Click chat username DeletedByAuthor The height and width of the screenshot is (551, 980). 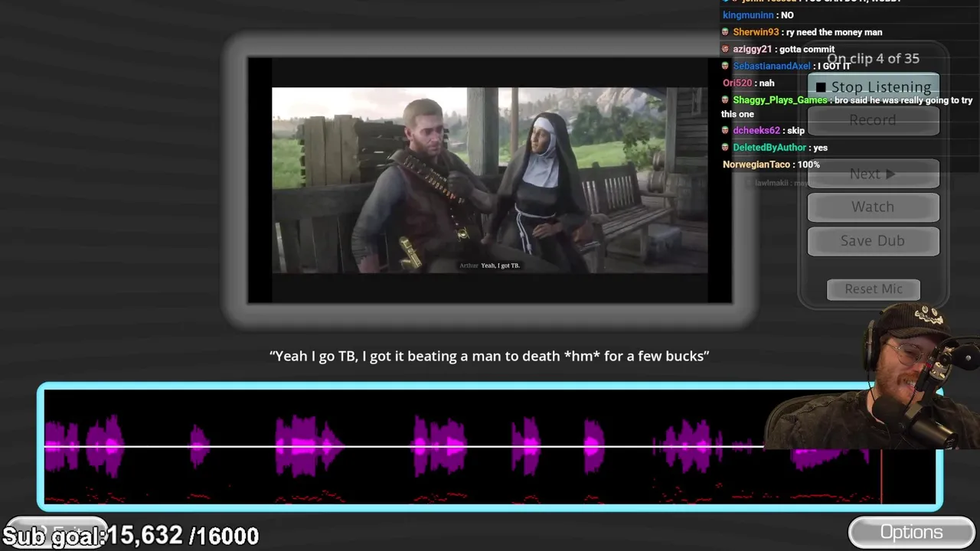(x=769, y=148)
